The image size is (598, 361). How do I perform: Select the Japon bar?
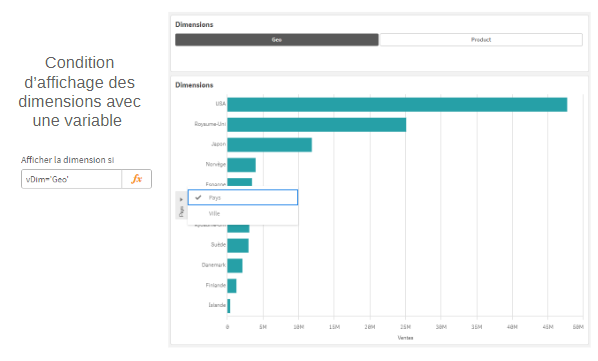click(x=270, y=145)
